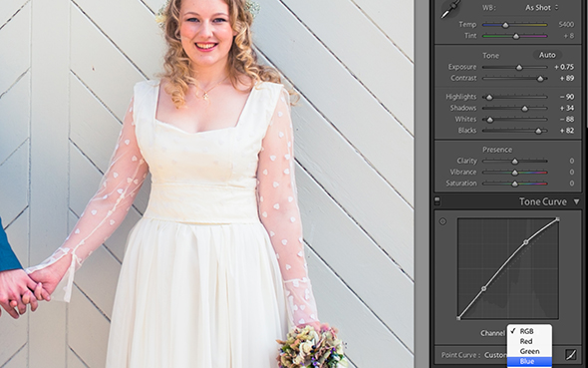
Task: Click the Blacks slider handle
Action: click(538, 132)
